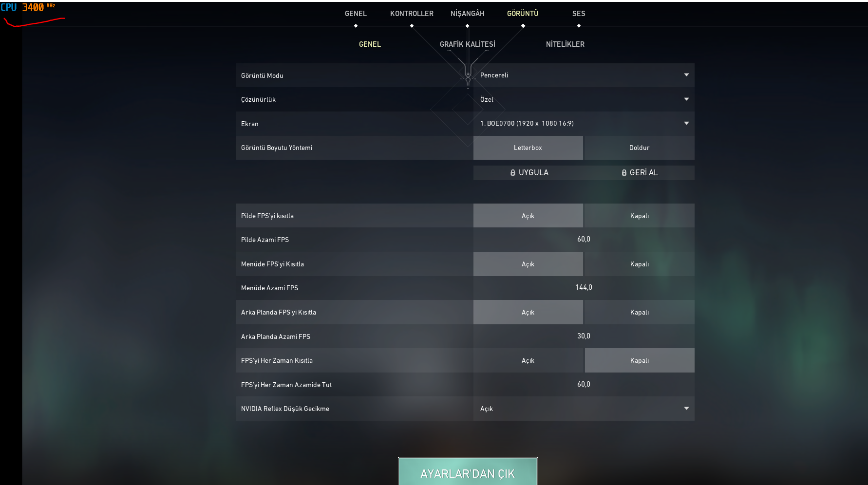Click the FPS'yi Her Zaman Kısıtla label
868x485 pixels.
pos(277,360)
